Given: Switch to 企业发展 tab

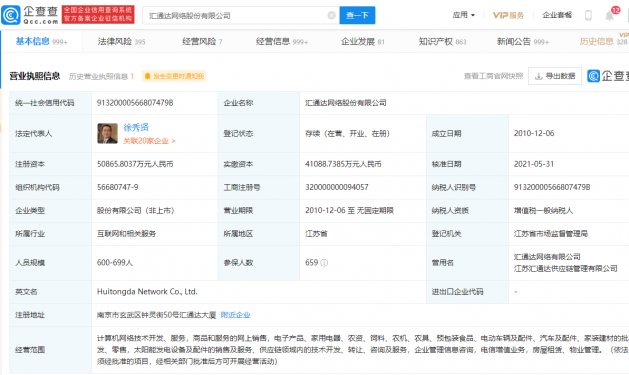Looking at the screenshot, I should click(363, 41).
